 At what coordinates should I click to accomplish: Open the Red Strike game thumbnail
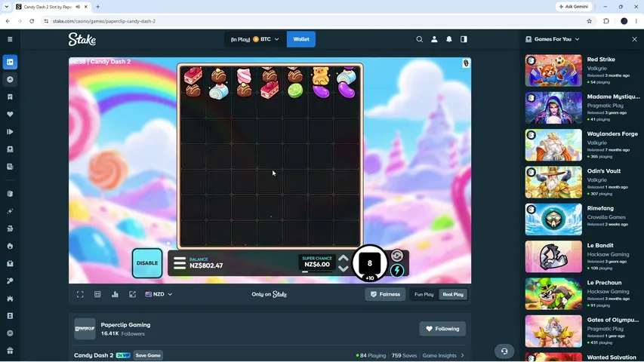(553, 71)
